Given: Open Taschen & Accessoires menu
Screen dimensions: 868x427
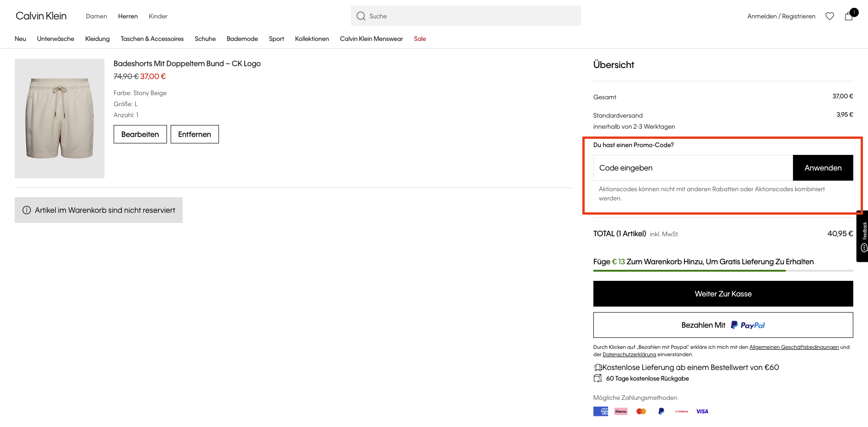Looking at the screenshot, I should [x=152, y=39].
